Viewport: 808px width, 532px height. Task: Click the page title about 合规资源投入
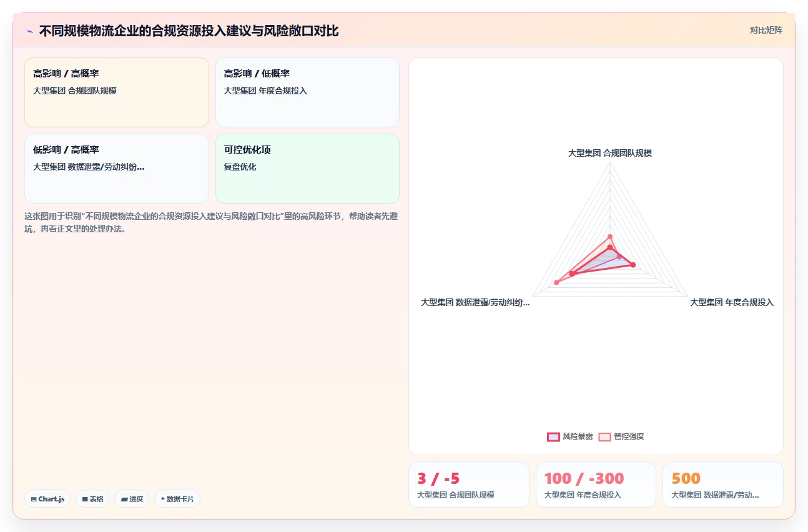pos(189,31)
